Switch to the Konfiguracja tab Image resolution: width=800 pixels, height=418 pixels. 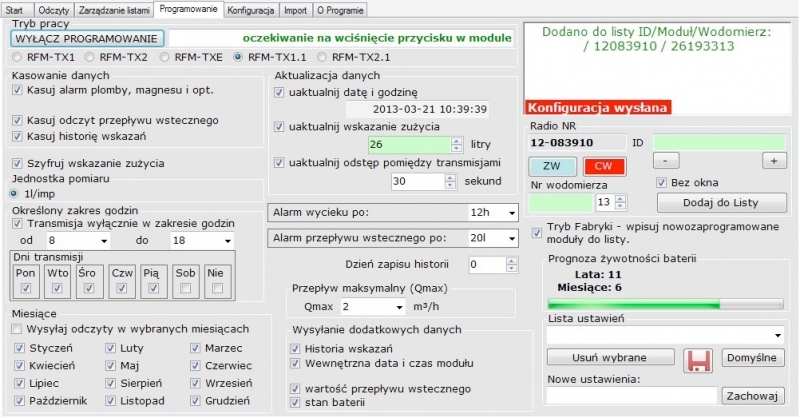251,8
